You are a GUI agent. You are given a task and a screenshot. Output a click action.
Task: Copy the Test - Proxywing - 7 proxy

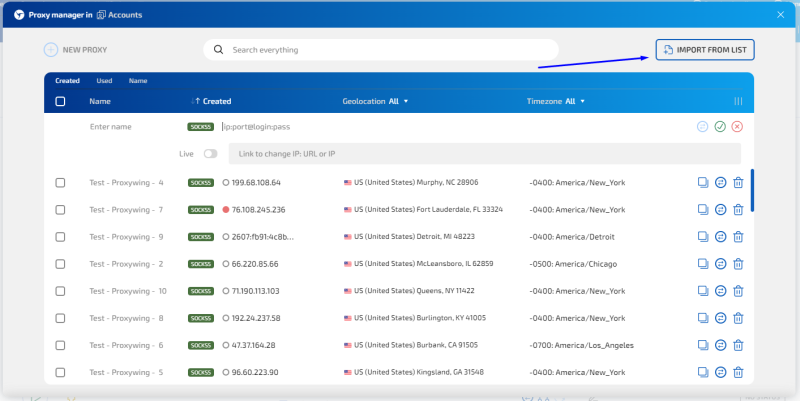[x=702, y=210]
